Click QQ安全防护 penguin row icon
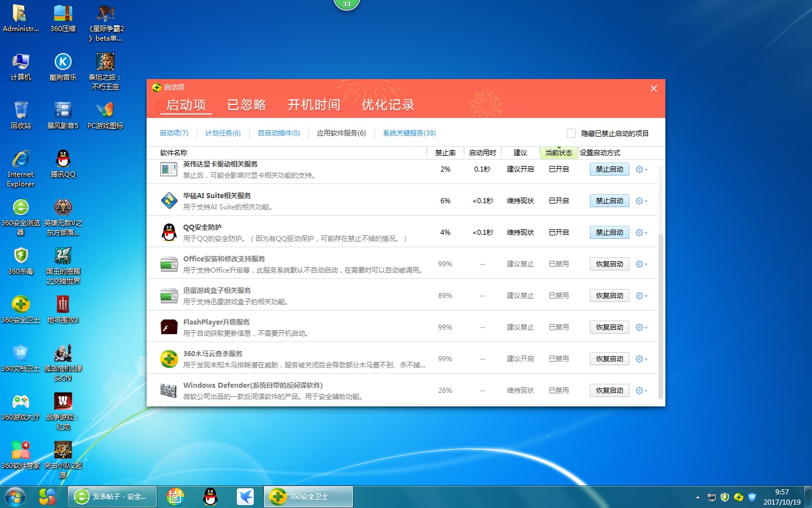812x508 pixels. pyautogui.click(x=169, y=232)
